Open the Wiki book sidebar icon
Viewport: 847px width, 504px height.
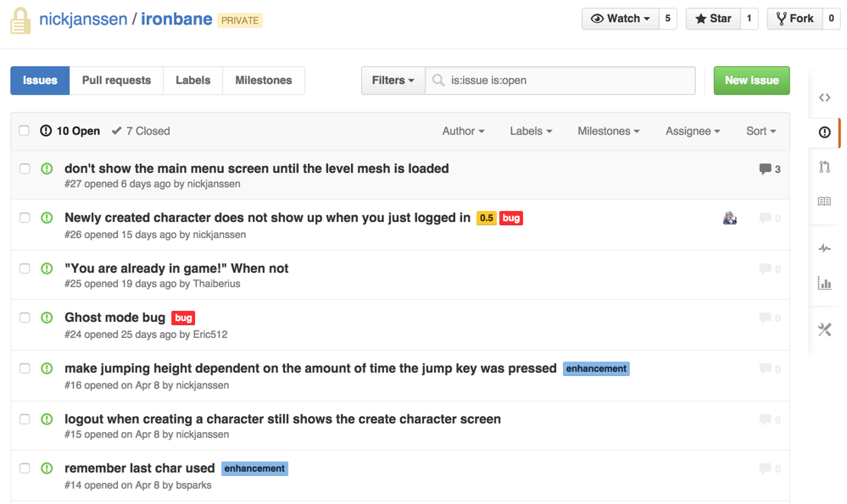tap(824, 202)
